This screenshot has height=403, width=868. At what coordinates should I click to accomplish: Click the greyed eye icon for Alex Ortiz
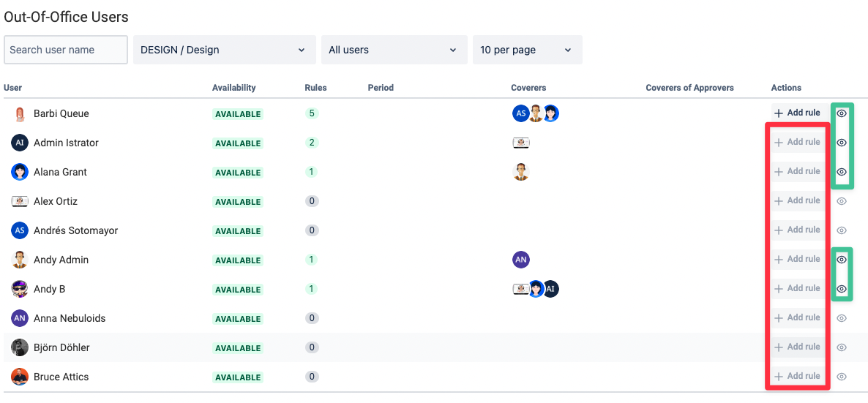pos(842,201)
